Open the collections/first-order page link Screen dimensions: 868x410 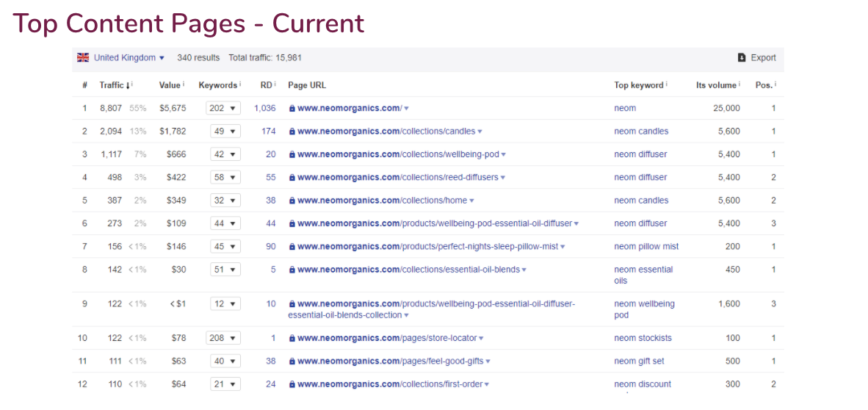pos(390,384)
